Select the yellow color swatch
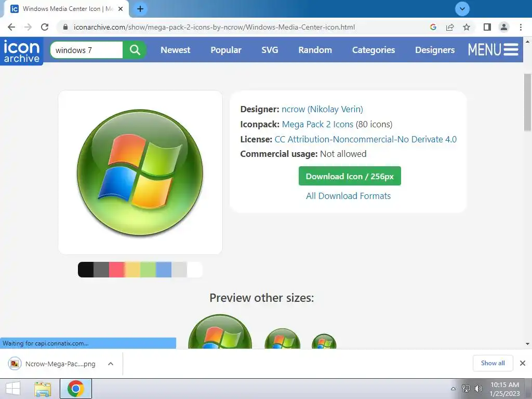Viewport: 532px width, 399px height. point(132,270)
